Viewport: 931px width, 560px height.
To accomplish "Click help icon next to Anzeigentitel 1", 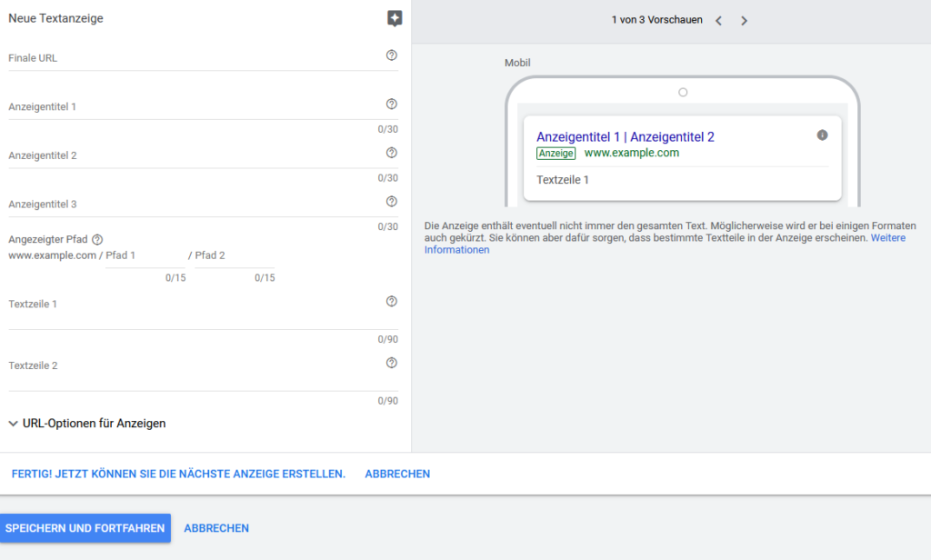I will pyautogui.click(x=392, y=105).
